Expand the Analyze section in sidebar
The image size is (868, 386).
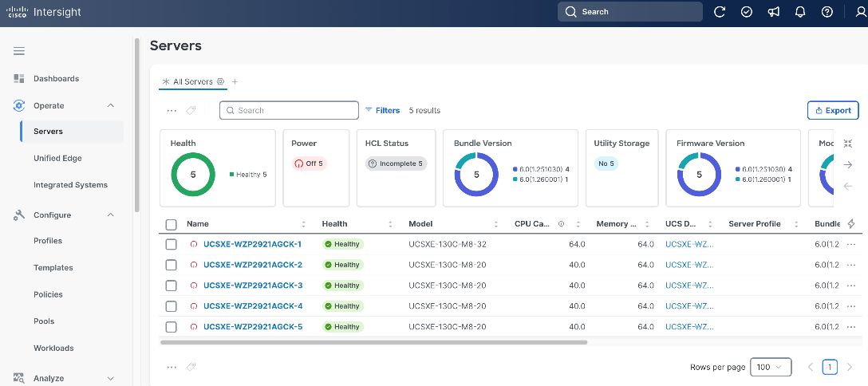pyautogui.click(x=110, y=378)
